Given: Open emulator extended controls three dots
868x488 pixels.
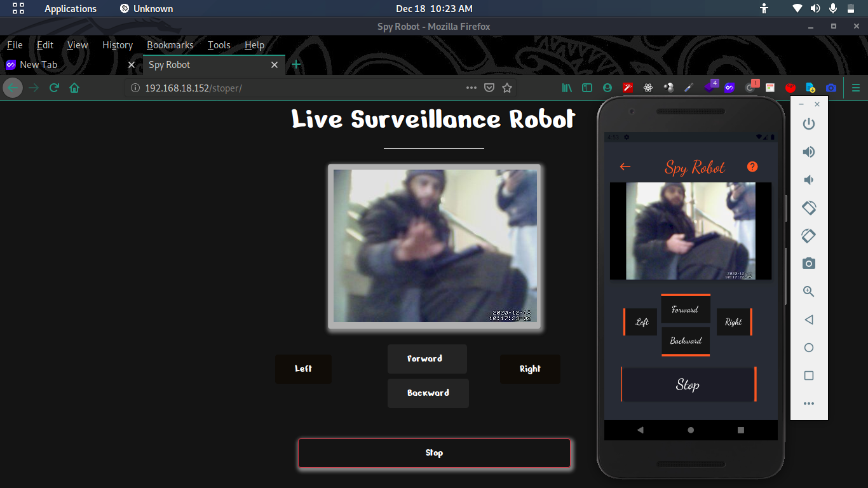Looking at the screenshot, I should tap(809, 403).
